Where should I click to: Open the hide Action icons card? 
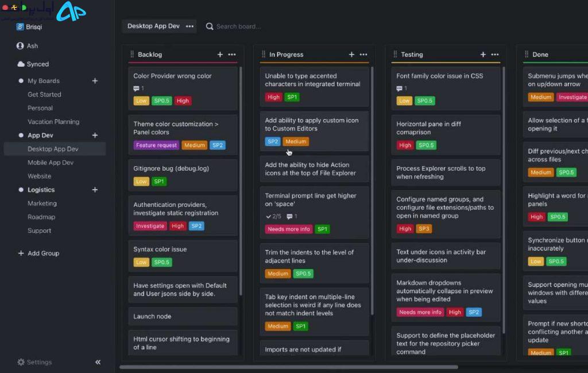pos(314,169)
